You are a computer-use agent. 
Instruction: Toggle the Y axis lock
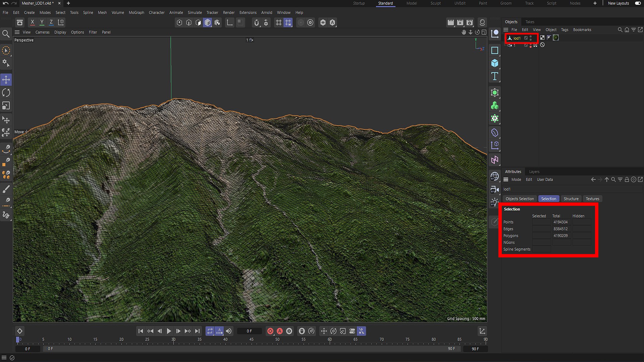pos(42,22)
